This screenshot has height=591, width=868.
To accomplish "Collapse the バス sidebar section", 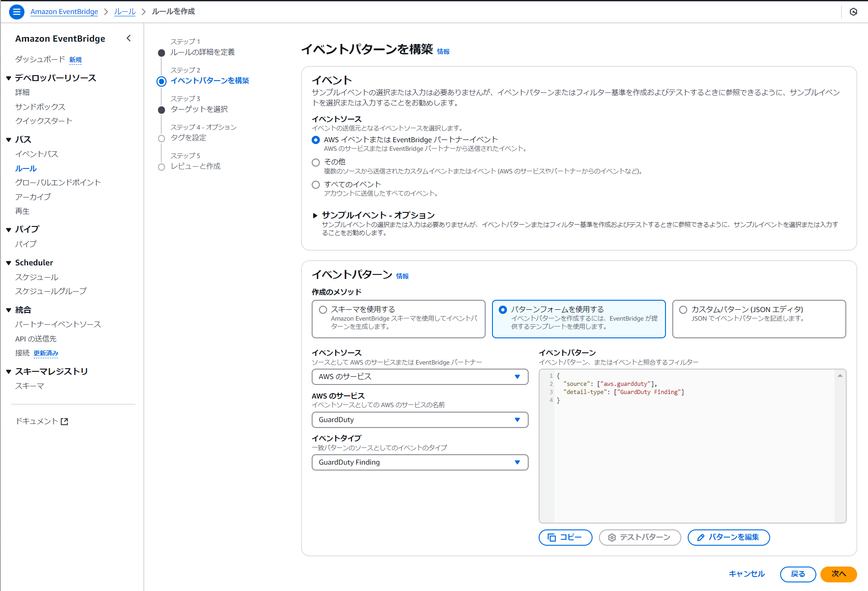I will (x=9, y=140).
